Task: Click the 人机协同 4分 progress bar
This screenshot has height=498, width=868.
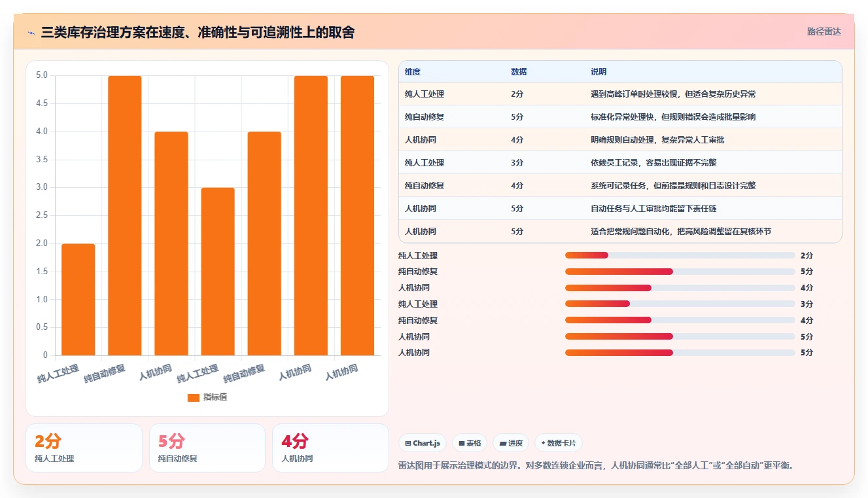Action: tap(680, 288)
